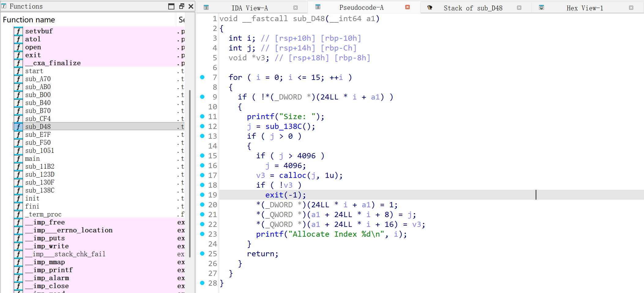Toggle breakpoint dot on line 9
The width and height of the screenshot is (644, 293).
202,97
